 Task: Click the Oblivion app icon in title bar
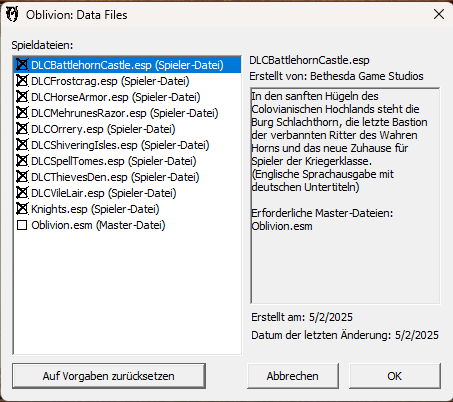click(x=12, y=15)
